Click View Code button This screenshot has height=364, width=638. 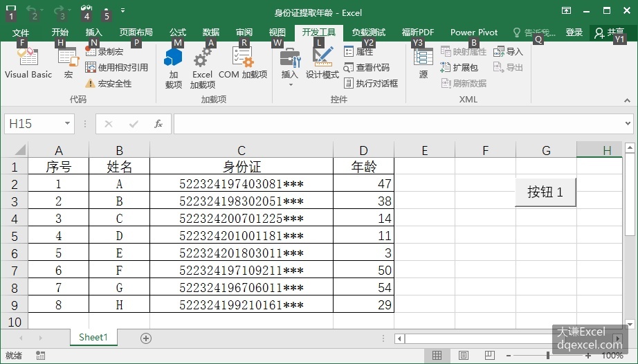(x=367, y=68)
